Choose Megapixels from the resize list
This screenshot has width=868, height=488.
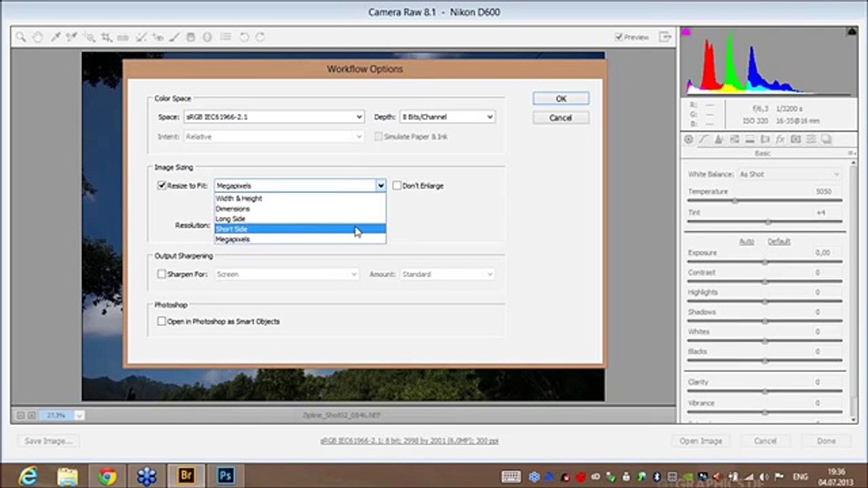pos(300,239)
